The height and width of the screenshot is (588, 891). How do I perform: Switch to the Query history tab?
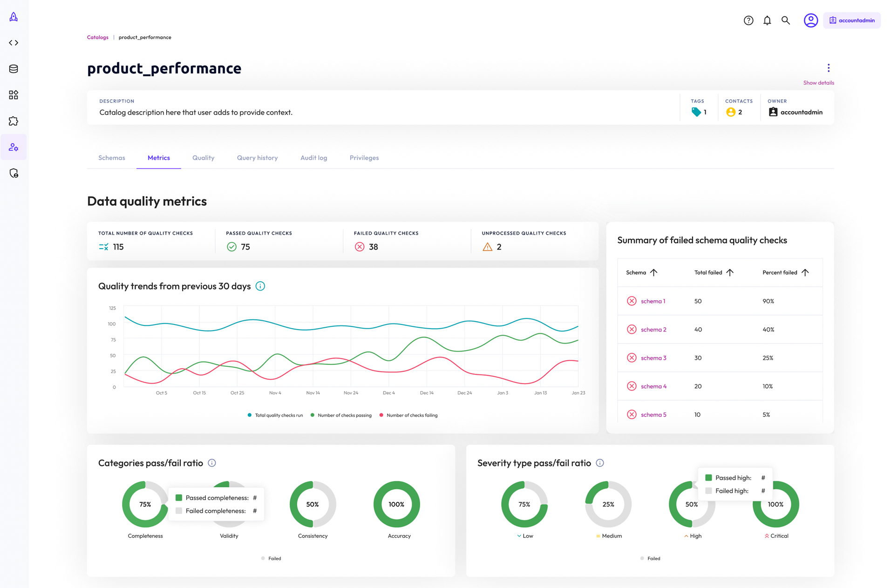[257, 157]
